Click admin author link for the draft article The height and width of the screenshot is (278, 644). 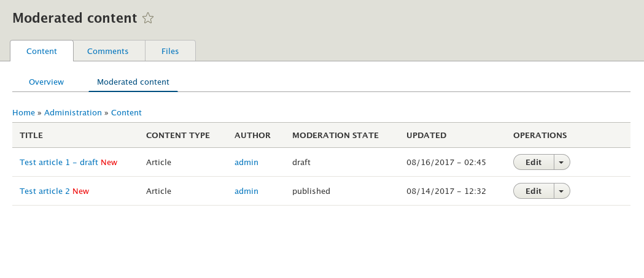click(x=246, y=162)
